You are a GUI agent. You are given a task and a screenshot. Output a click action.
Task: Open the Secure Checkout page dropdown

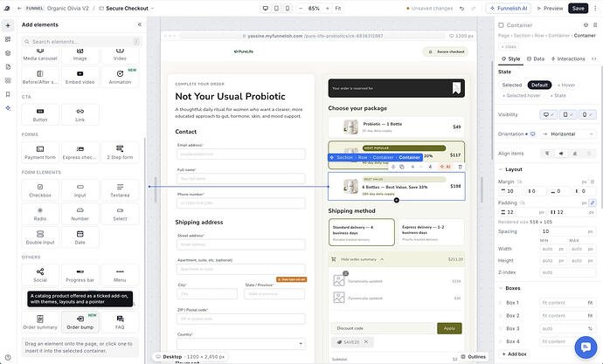coord(126,8)
